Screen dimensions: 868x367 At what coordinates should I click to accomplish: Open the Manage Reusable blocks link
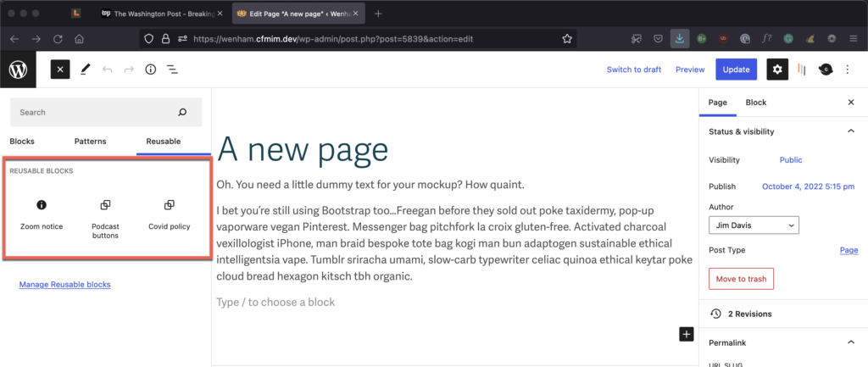click(64, 285)
